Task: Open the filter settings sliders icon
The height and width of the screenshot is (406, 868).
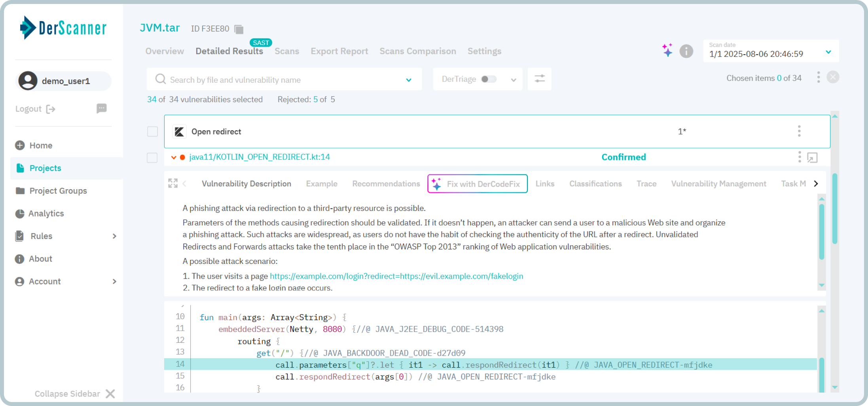Action: tap(540, 79)
